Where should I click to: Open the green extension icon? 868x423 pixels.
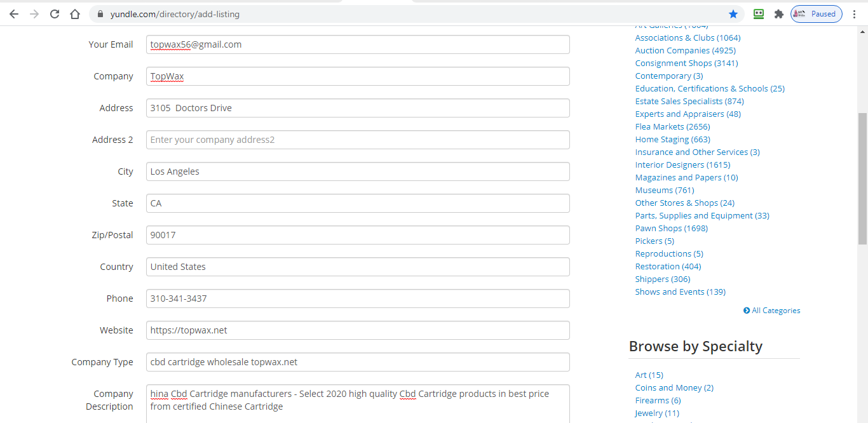pos(759,14)
